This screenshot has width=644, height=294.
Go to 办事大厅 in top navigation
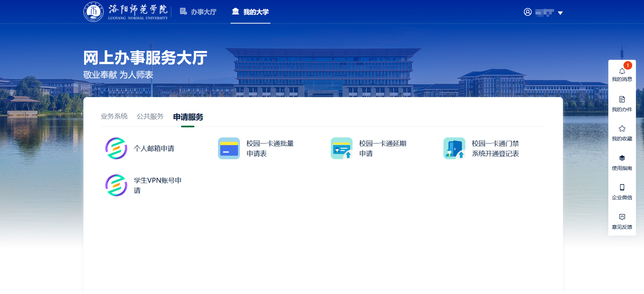198,12
